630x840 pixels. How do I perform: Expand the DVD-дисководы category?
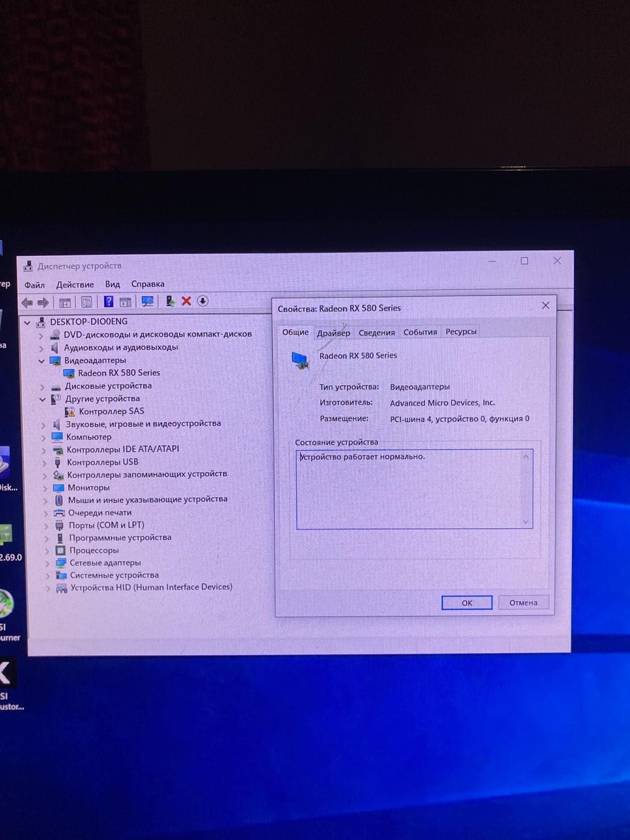click(40, 335)
